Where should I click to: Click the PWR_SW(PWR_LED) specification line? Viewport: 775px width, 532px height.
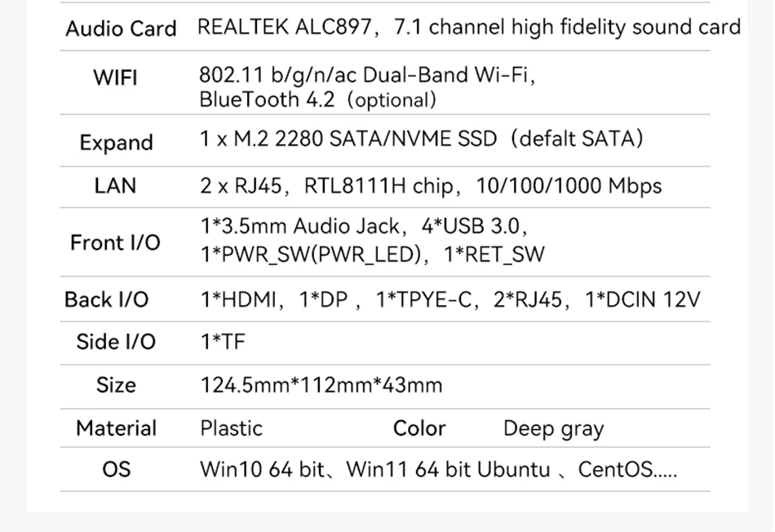pos(373,255)
